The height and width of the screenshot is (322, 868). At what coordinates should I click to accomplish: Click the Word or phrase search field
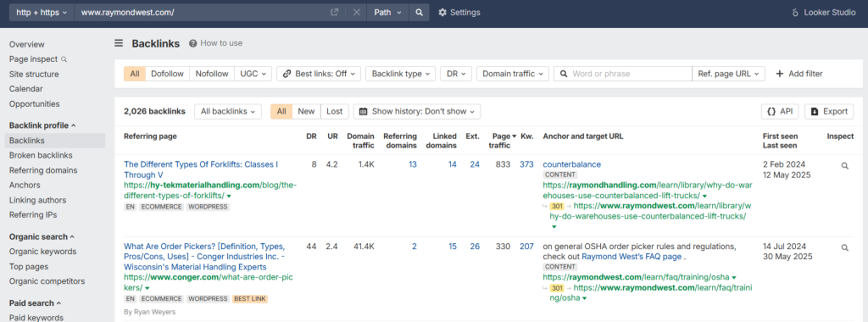pos(623,74)
